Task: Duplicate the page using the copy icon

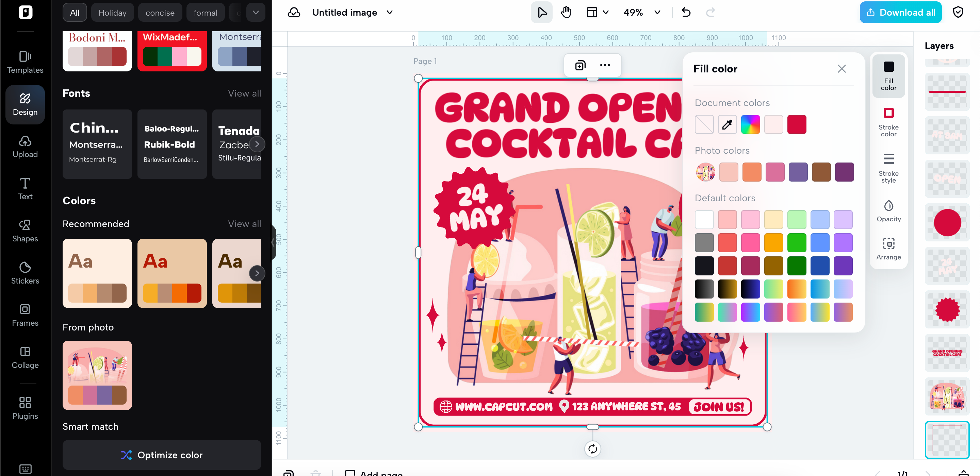Action: [x=580, y=65]
